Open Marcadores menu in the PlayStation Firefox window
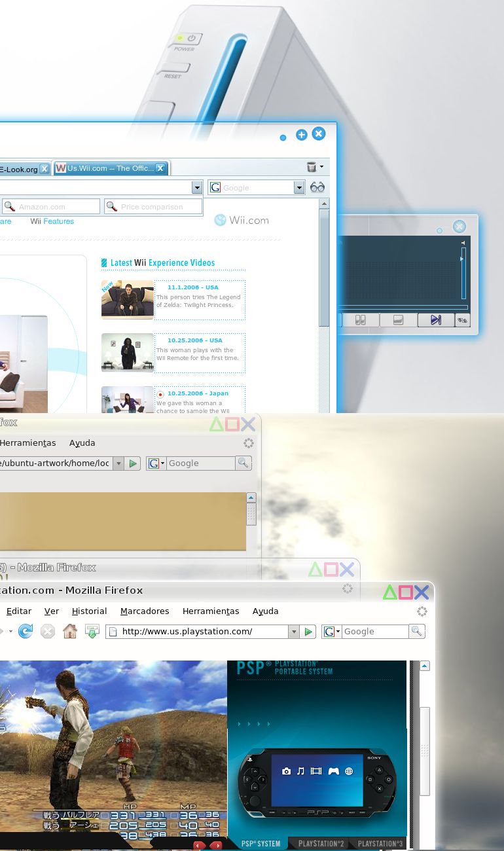504x851 pixels. (x=145, y=611)
